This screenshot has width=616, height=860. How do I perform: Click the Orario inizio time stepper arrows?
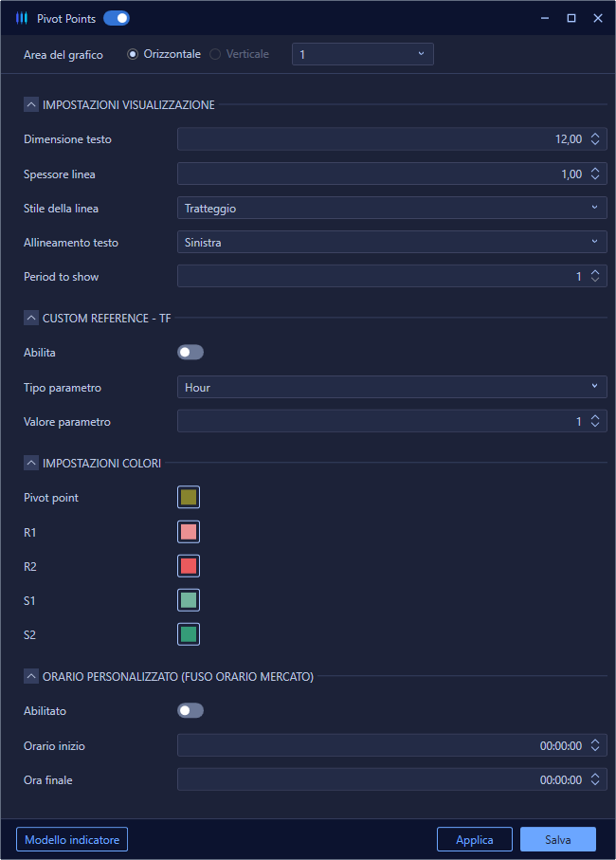(595, 745)
